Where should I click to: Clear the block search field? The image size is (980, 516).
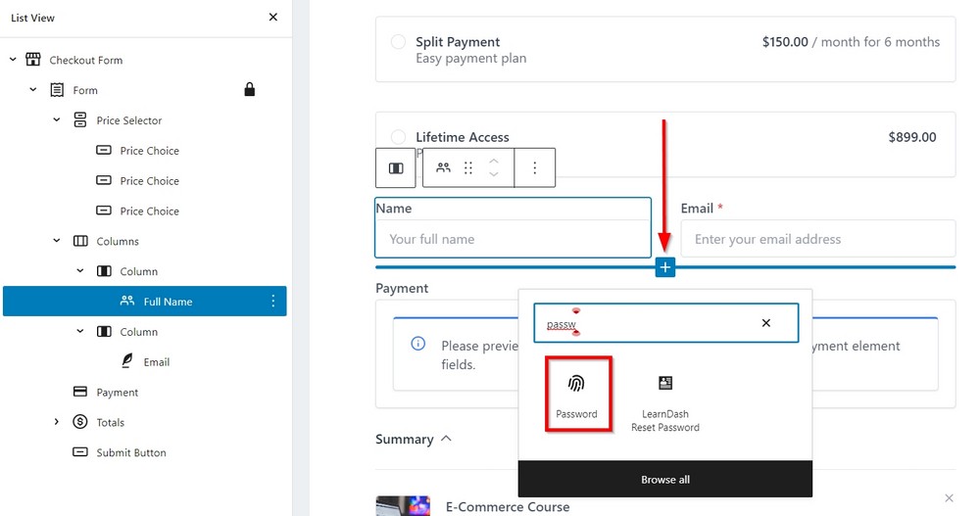tap(766, 323)
